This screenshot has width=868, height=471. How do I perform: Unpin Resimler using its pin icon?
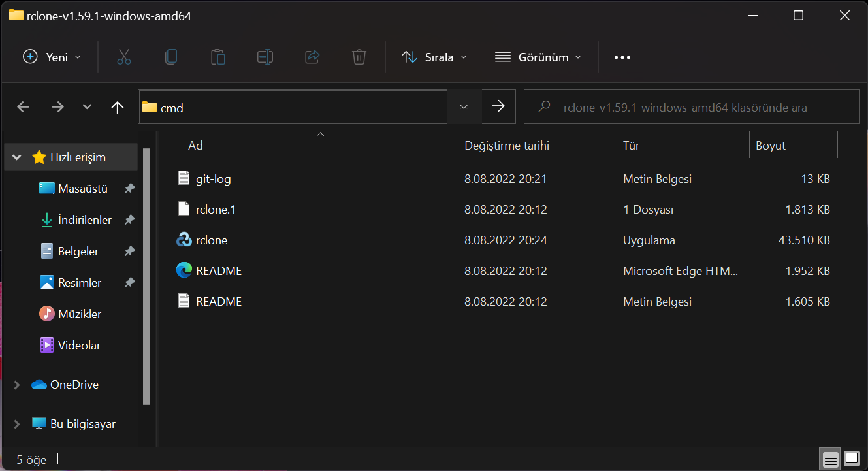(129, 283)
